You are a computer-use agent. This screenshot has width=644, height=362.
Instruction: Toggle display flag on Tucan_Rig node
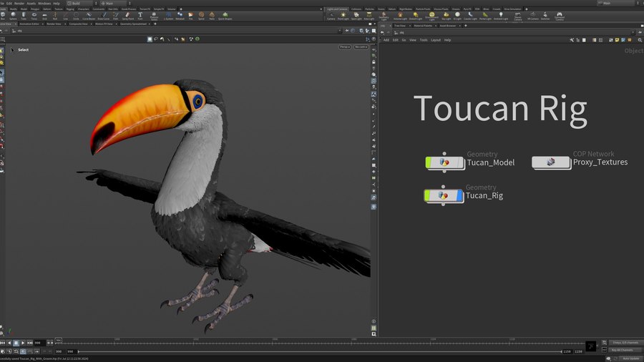459,195
